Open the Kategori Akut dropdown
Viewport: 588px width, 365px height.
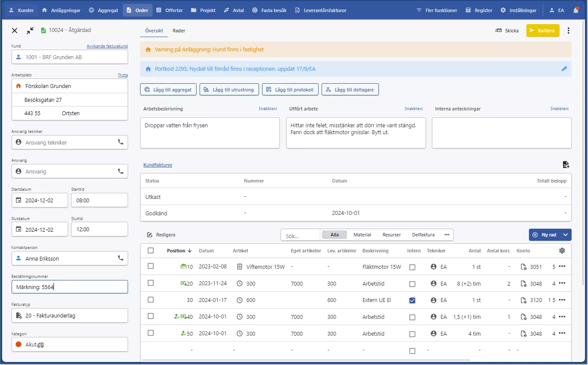coord(70,344)
